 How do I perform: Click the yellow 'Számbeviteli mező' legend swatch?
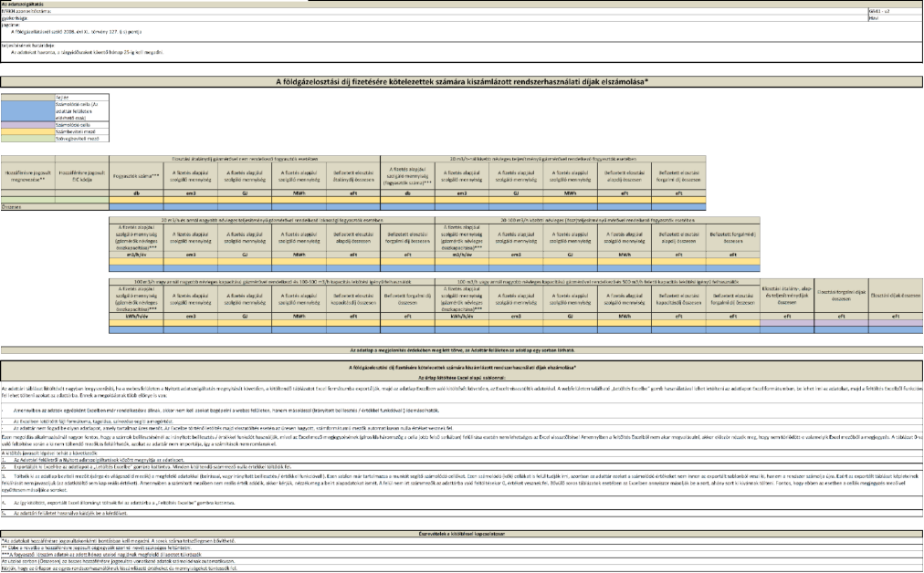click(27, 132)
